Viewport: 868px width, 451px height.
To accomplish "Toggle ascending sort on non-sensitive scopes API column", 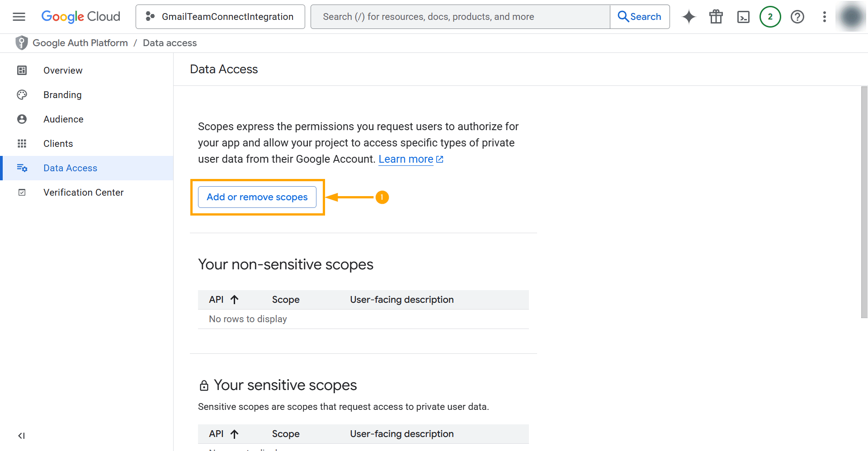I will point(235,299).
